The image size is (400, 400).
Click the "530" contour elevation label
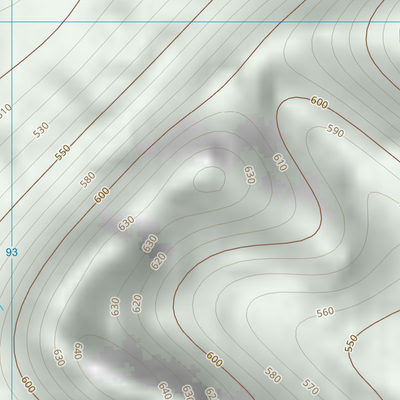click(x=41, y=130)
